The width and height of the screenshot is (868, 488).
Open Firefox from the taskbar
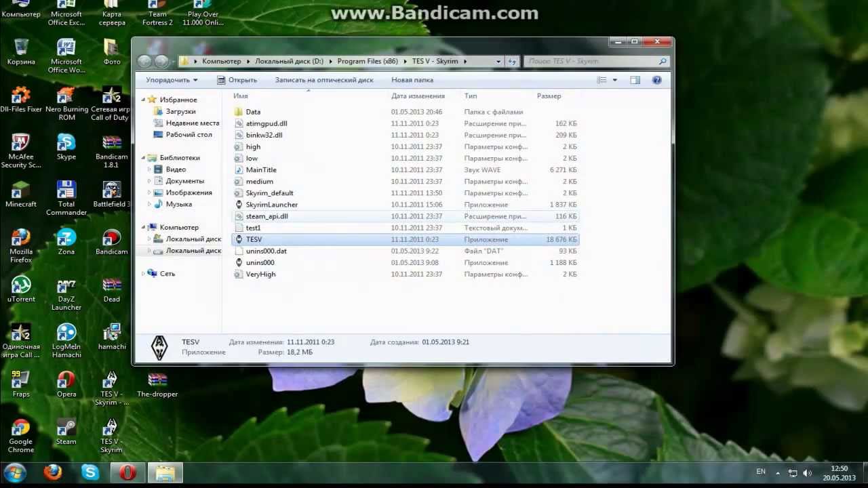[53, 472]
